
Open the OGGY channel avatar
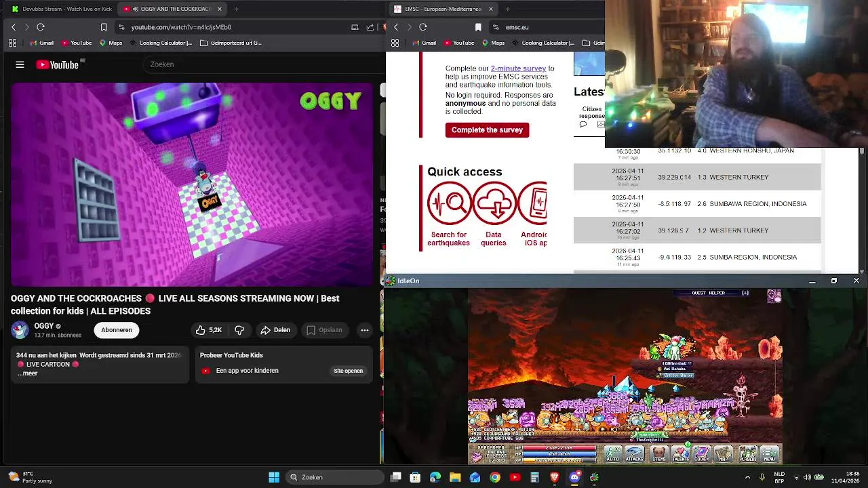point(20,330)
